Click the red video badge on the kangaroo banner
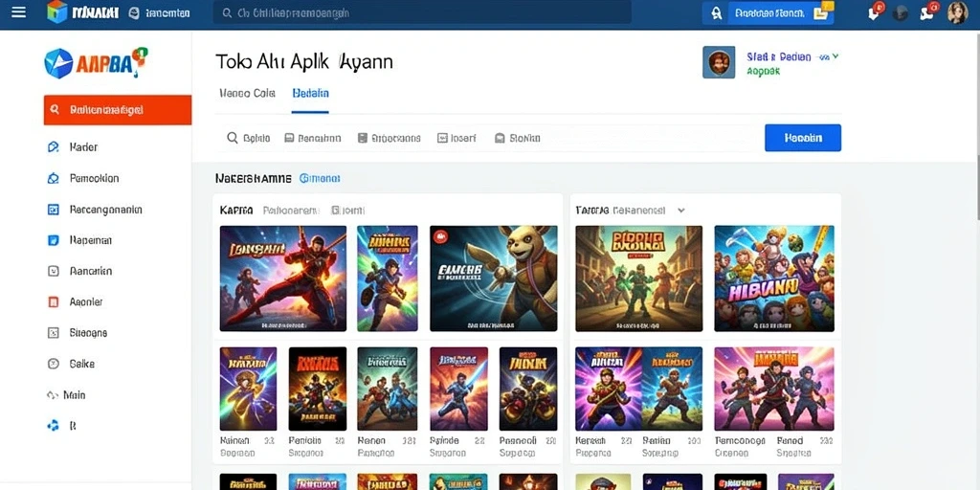Viewport: 980px width, 490px height. (440, 236)
